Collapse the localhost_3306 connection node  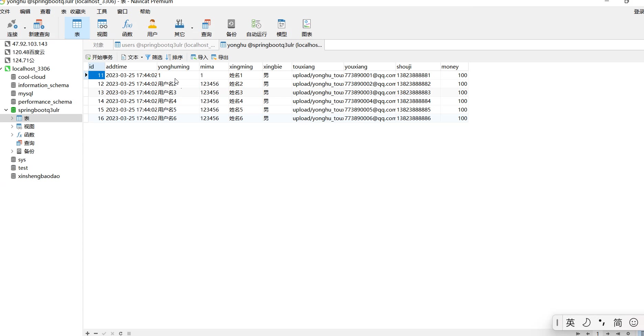[1, 69]
